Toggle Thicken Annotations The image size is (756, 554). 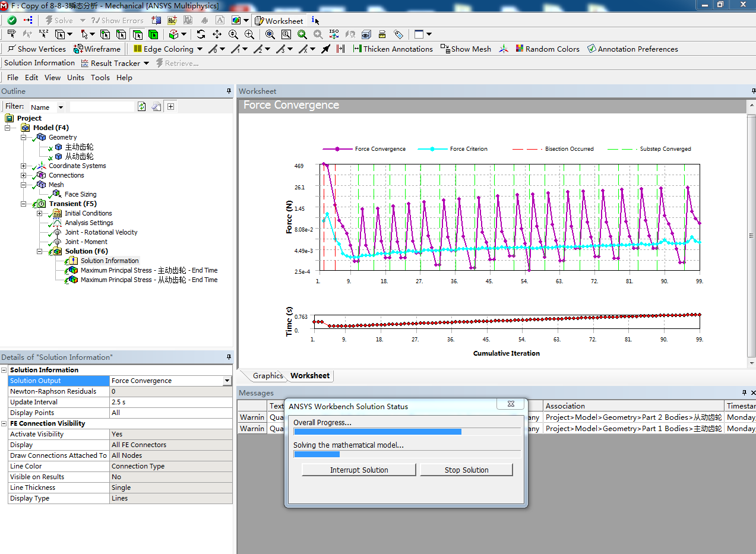393,49
